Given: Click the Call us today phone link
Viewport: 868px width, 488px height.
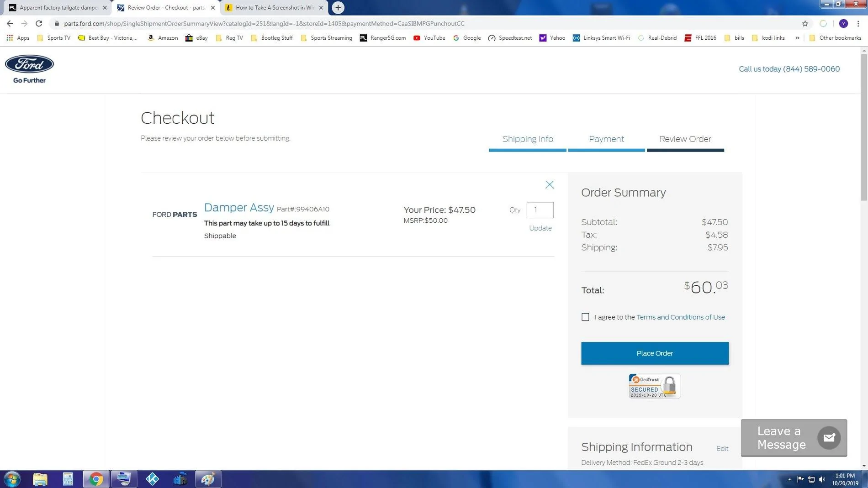Looking at the screenshot, I should coord(789,69).
